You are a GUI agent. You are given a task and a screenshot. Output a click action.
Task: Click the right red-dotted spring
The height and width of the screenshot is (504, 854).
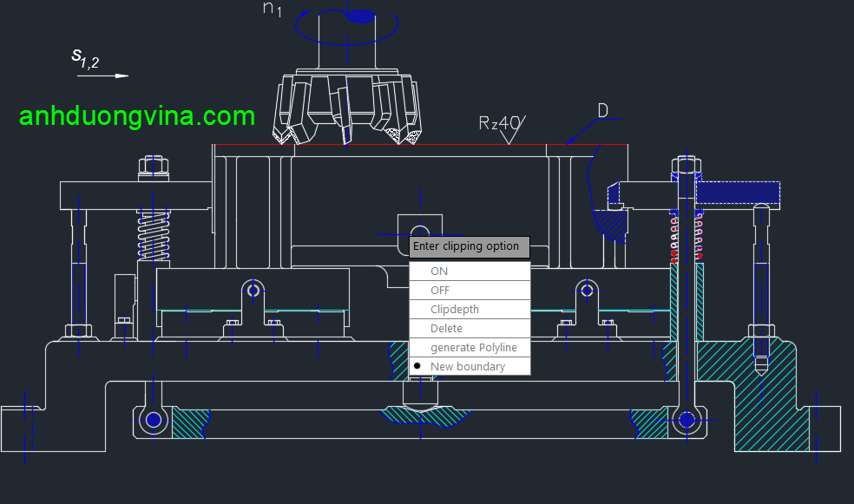point(674,239)
